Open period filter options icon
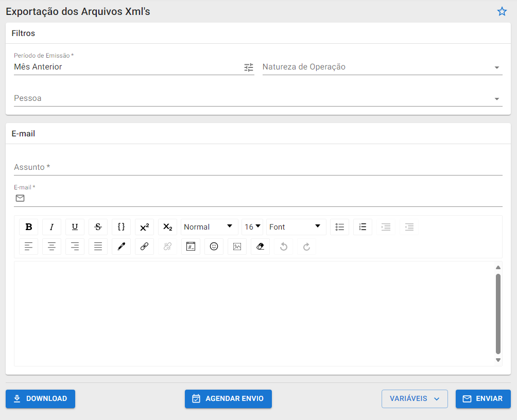The width and height of the screenshot is (517, 420). [249, 67]
